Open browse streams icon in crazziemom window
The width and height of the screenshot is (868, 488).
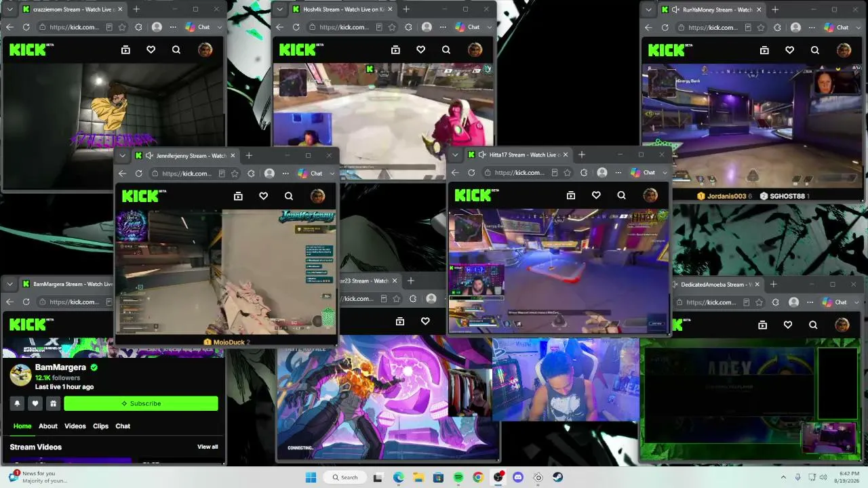125,49
